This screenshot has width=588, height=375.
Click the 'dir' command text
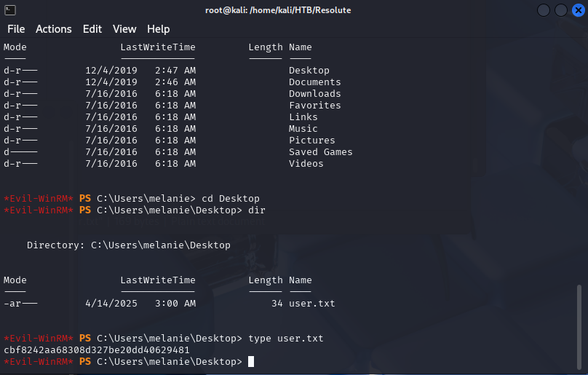(x=256, y=210)
